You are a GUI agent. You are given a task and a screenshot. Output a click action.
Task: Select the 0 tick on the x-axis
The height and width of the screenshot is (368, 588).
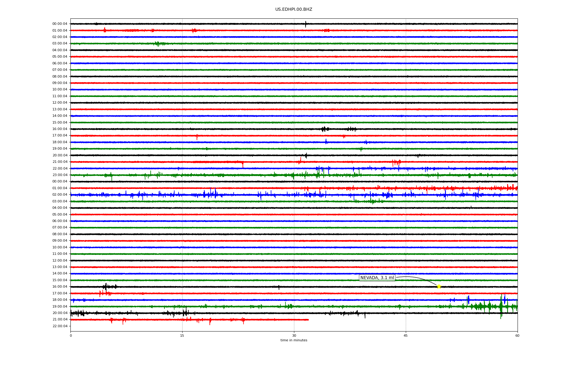[71, 335]
